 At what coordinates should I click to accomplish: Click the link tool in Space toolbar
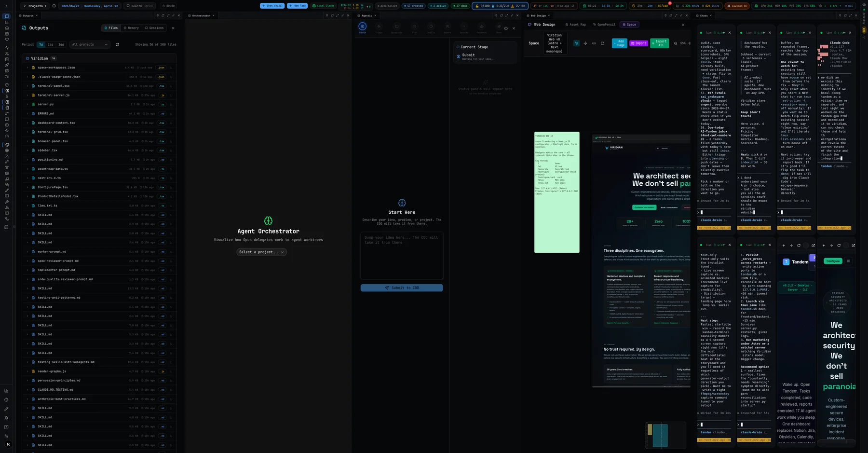point(594,43)
